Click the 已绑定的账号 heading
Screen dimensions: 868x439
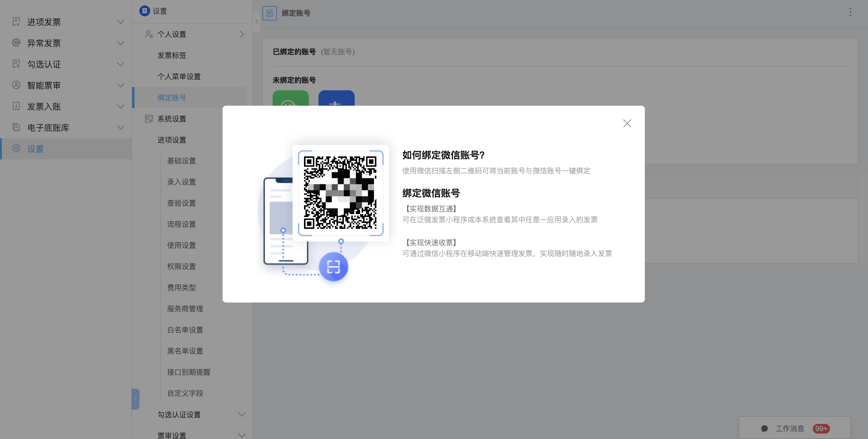[294, 52]
